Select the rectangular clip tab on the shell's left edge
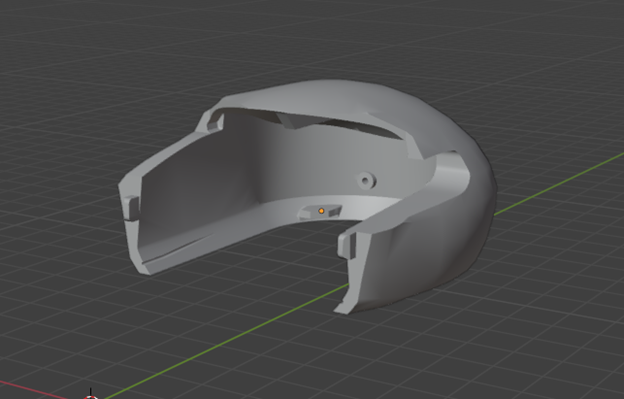Viewport: 624px width, 399px height. [x=131, y=208]
